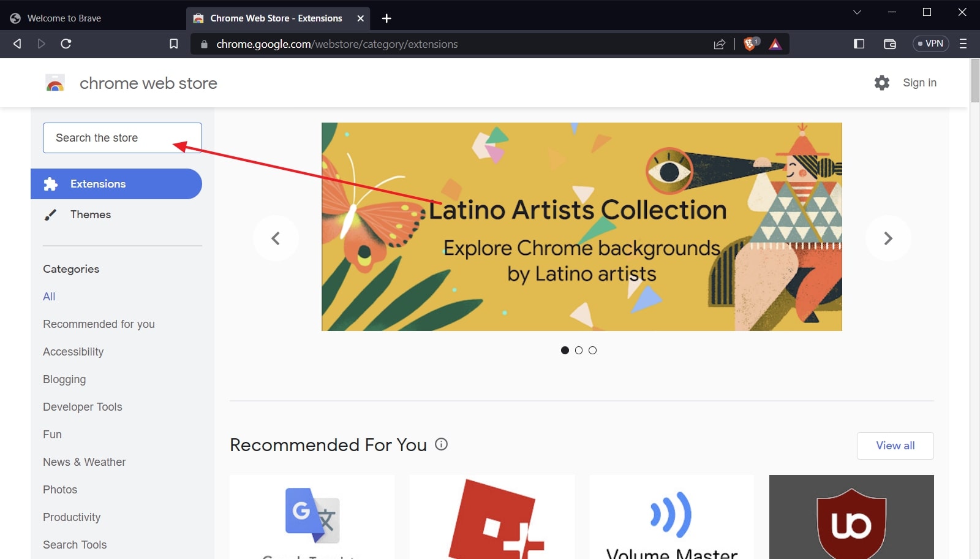Screen dimensions: 980x559
Task: Open Brave main hamburger menu
Action: [963, 44]
